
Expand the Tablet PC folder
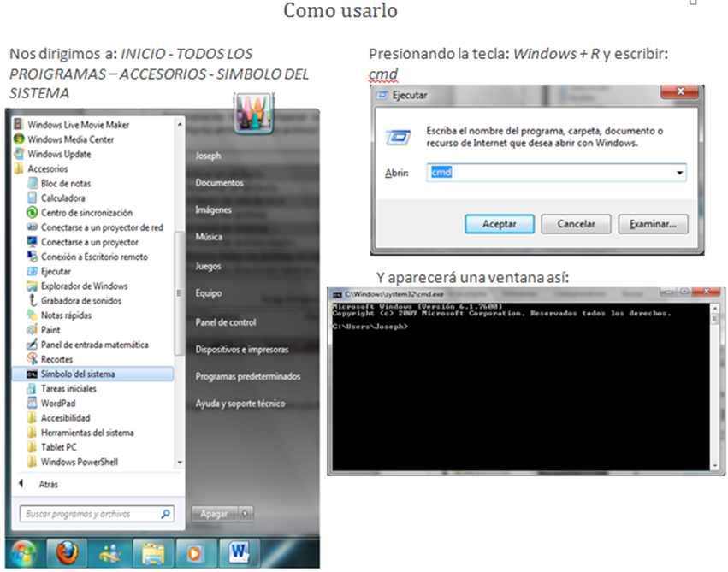point(32,447)
